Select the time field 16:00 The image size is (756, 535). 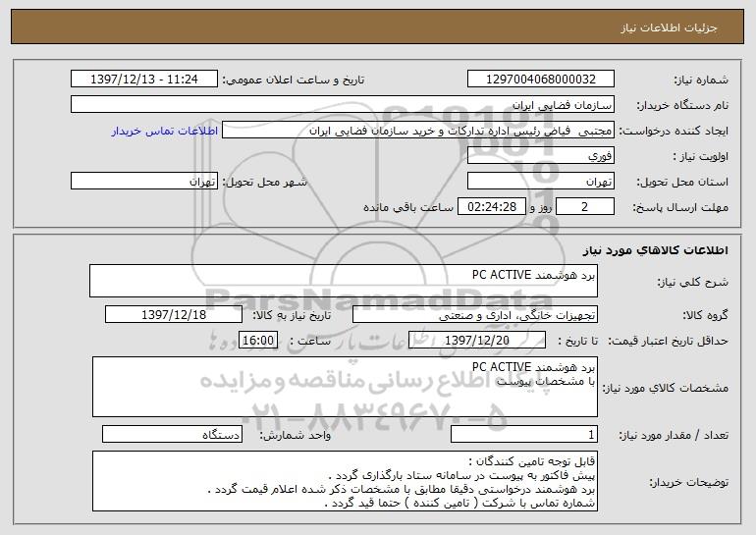point(258,340)
